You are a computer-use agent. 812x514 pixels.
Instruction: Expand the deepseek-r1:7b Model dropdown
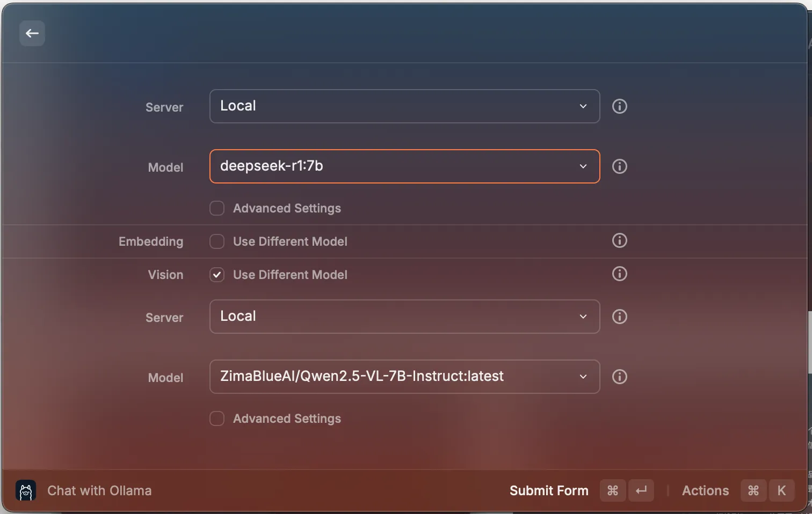pos(404,166)
